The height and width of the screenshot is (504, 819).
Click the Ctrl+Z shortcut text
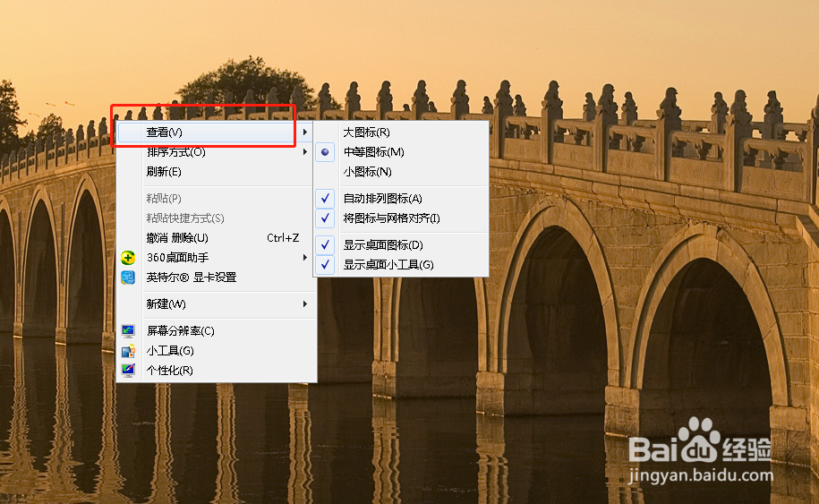pos(283,238)
